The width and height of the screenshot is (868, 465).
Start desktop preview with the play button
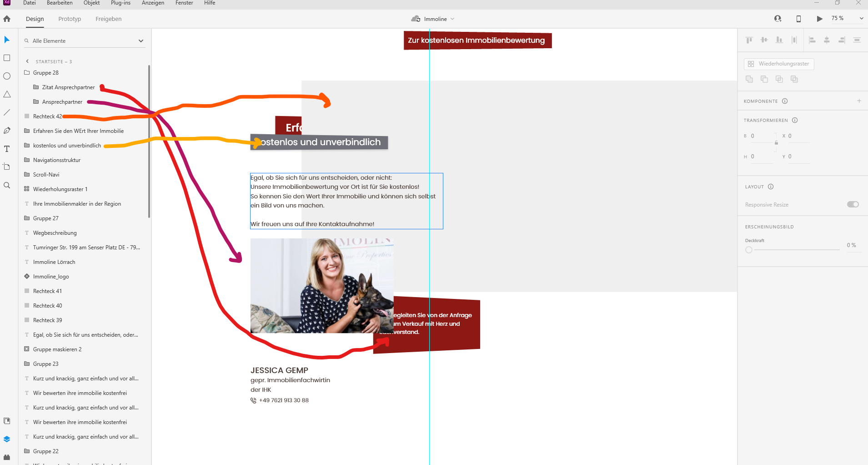[818, 19]
